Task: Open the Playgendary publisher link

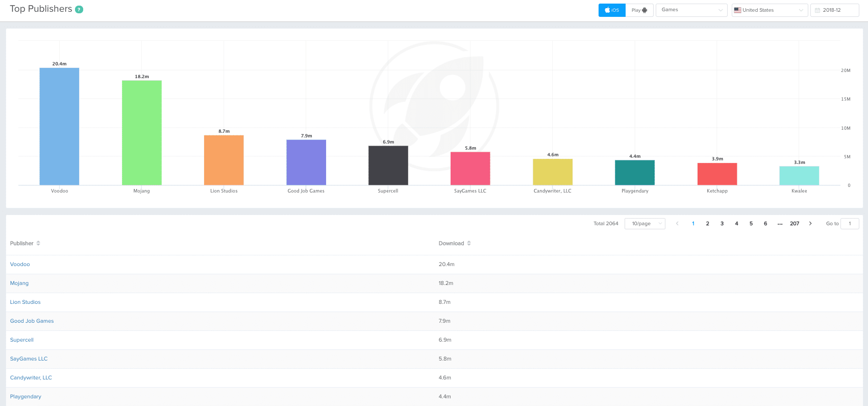Action: [x=26, y=397]
